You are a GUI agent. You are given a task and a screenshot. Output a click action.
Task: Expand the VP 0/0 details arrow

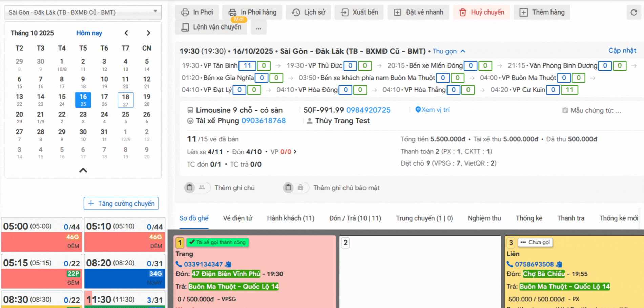pos(295,152)
